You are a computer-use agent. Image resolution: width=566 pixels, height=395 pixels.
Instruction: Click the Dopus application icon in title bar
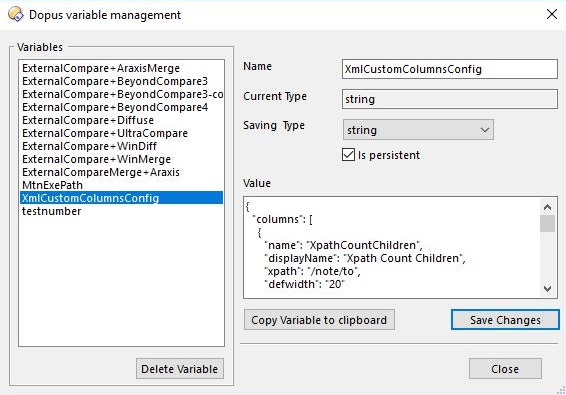[16, 14]
